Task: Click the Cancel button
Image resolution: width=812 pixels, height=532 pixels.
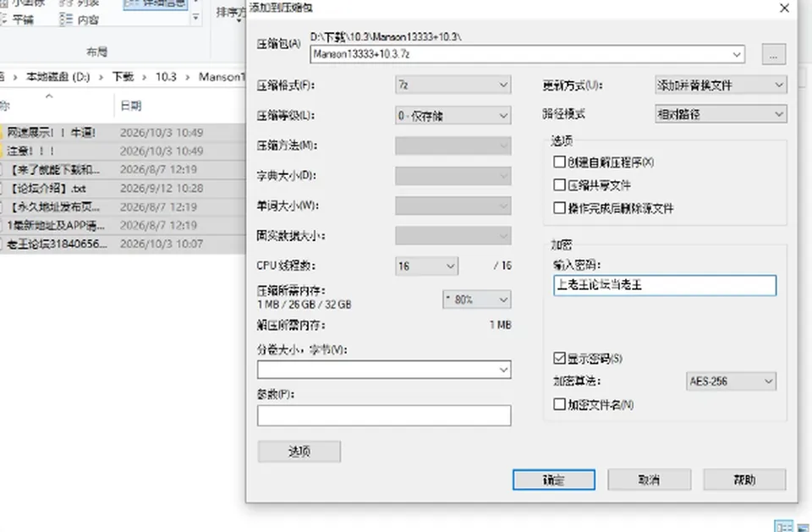Action: 649,480
